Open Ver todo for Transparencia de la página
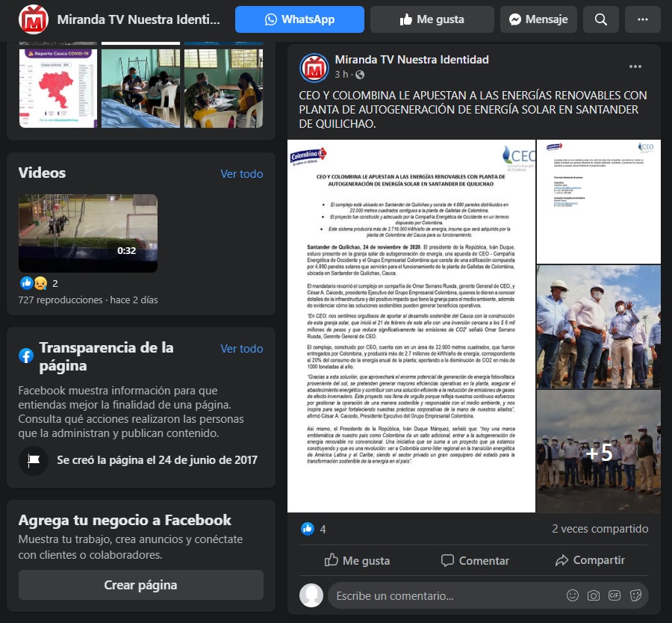672x623 pixels. click(242, 349)
